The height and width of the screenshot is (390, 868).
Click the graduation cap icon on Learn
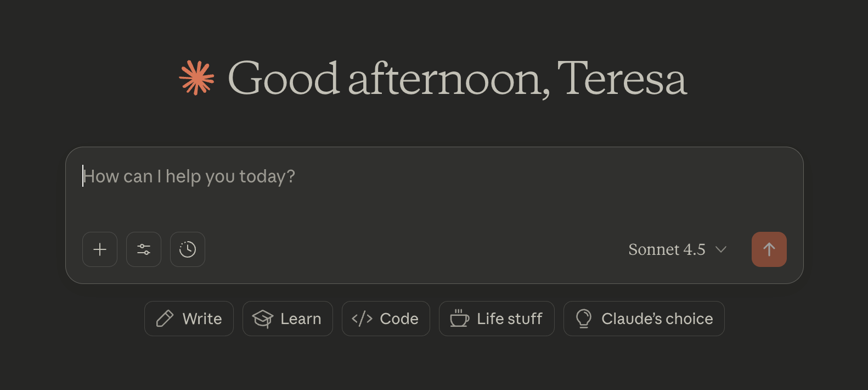tap(263, 319)
